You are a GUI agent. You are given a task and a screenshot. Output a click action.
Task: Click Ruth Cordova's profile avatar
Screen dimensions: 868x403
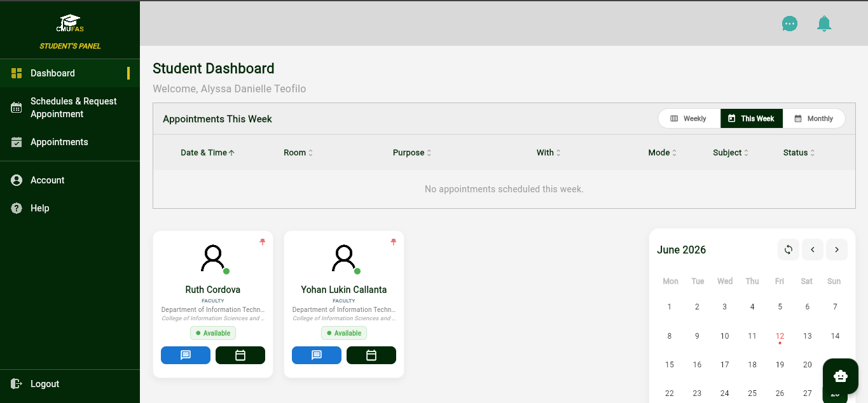coord(213,258)
